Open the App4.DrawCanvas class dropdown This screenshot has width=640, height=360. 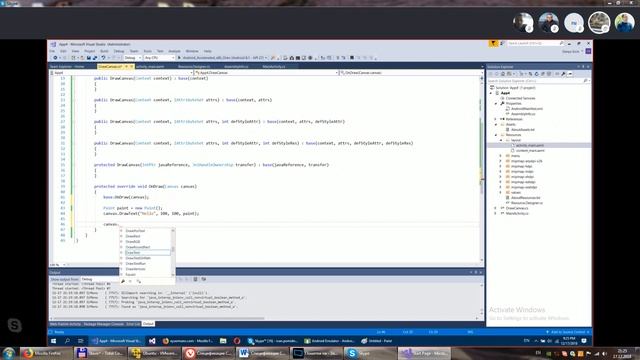[267, 73]
